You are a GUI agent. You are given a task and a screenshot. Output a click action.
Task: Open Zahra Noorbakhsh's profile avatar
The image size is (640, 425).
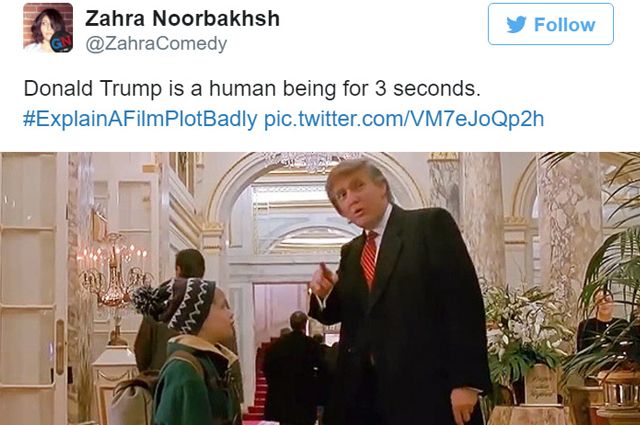(x=48, y=28)
